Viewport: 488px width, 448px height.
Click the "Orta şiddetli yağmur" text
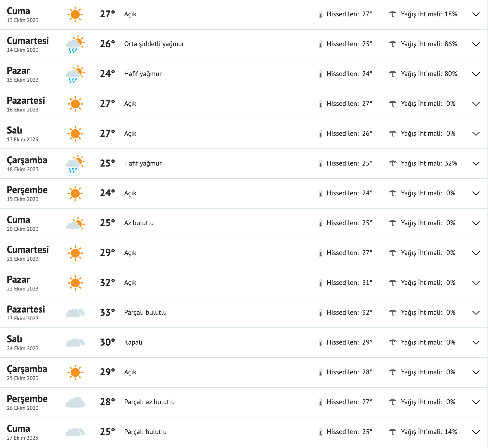point(154,44)
